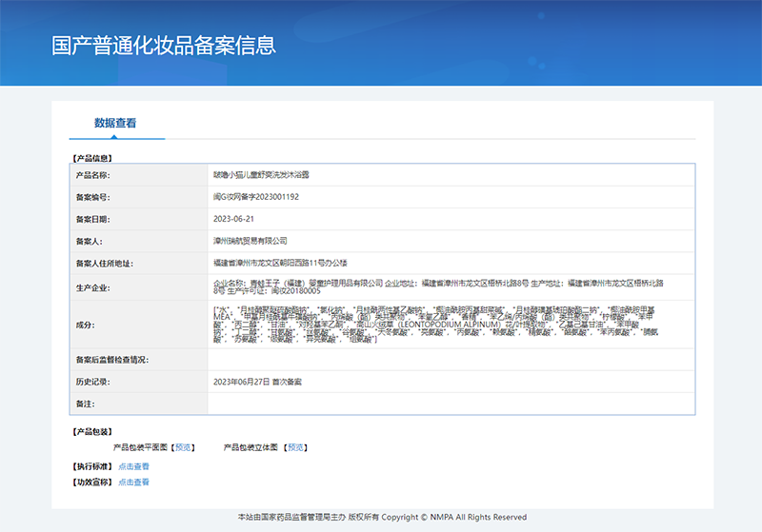
Task: Click 预览 link for 产品包装平面图
Action: pos(184,447)
